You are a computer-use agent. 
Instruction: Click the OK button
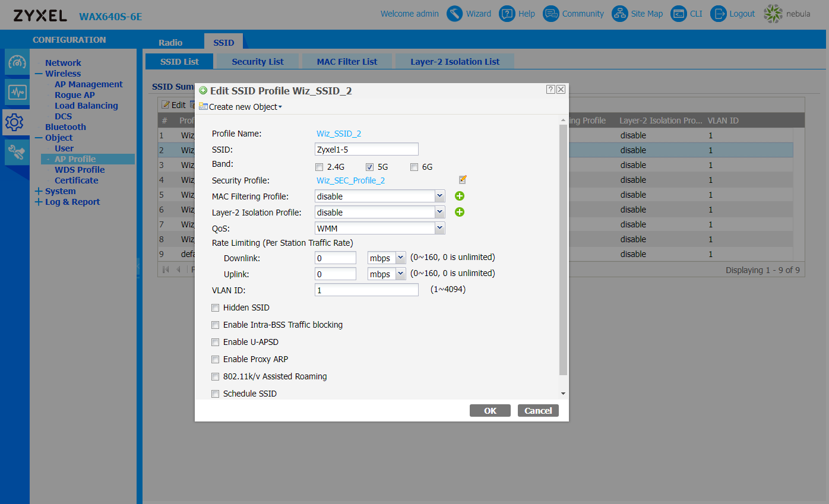click(x=490, y=411)
